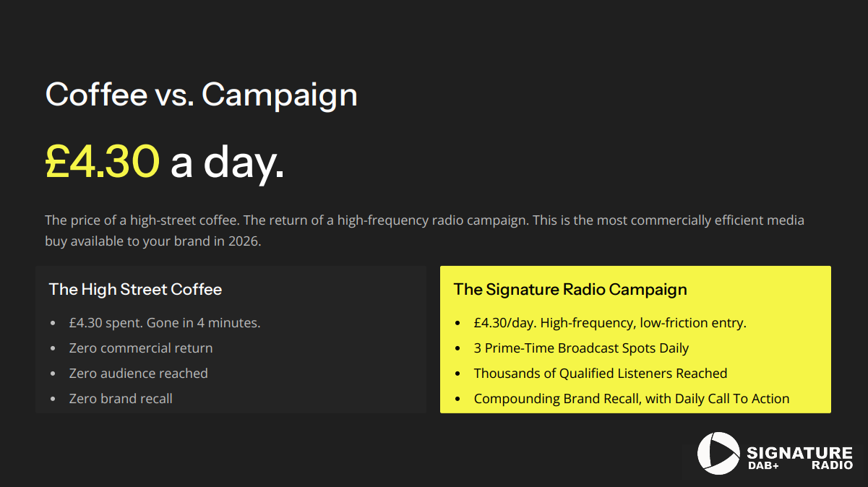The width and height of the screenshot is (868, 487).
Task: Click 'Thousands of Qualified Listeners Reached' bullet
Action: pos(600,374)
